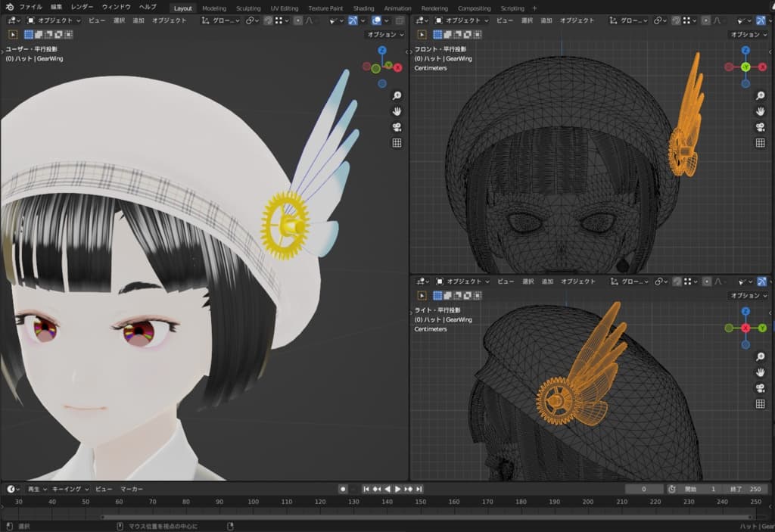Click the green Y axis on the front viewport gizmo

click(745, 67)
